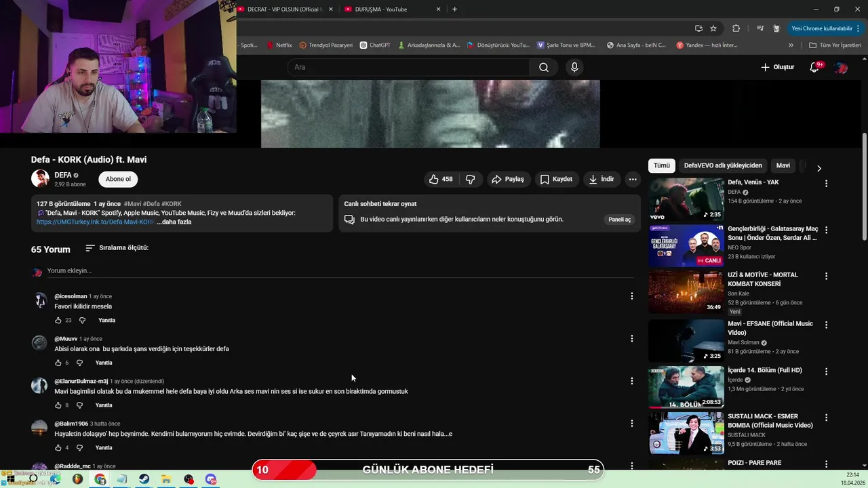Open Steam from the taskbar
This screenshot has height=488, width=868.
click(144, 479)
